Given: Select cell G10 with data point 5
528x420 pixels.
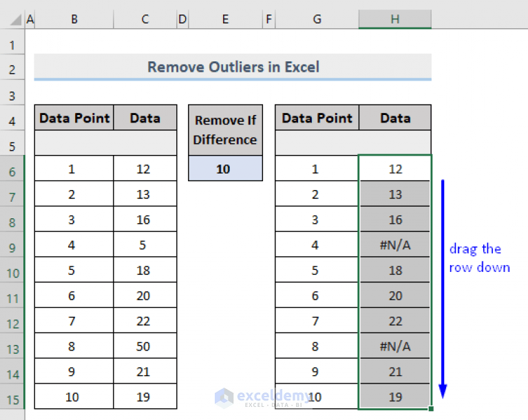Looking at the screenshot, I should tap(317, 270).
